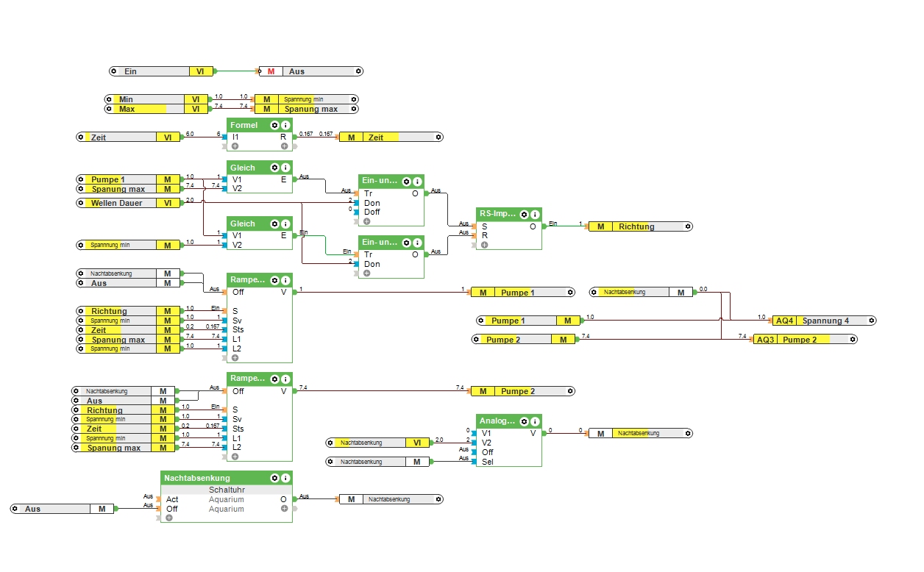This screenshot has width=924, height=572.
Task: Show info of the Nachtabsenkung Schaltuhr block
Action: point(285,478)
